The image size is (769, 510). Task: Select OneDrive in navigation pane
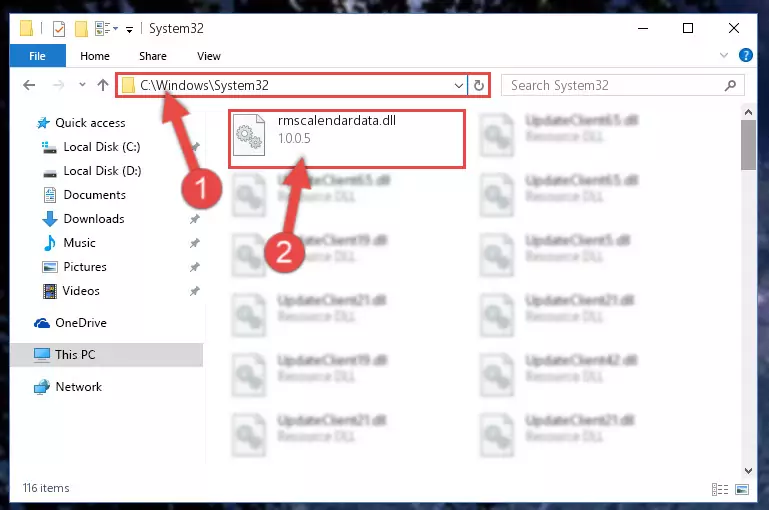point(70,323)
